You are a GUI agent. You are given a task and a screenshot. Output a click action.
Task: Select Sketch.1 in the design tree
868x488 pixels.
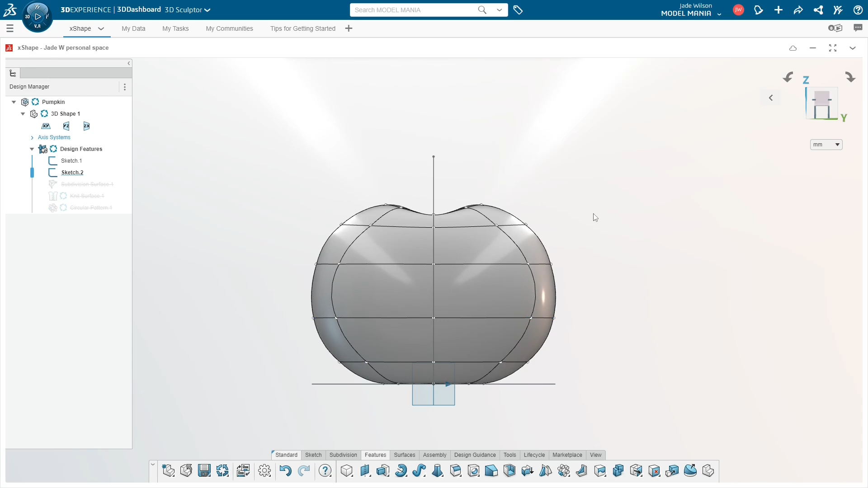pos(71,161)
